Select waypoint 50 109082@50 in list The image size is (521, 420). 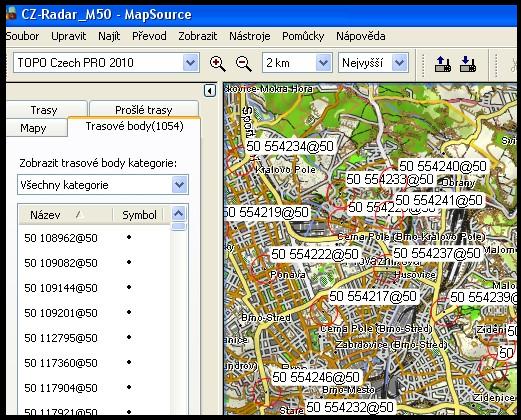coord(61,263)
